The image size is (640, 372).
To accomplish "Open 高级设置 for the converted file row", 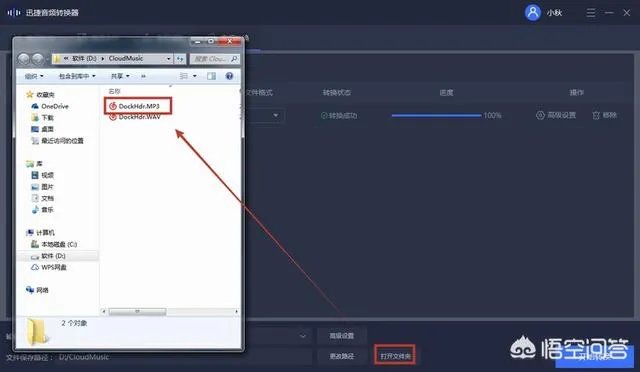I will pyautogui.click(x=556, y=116).
